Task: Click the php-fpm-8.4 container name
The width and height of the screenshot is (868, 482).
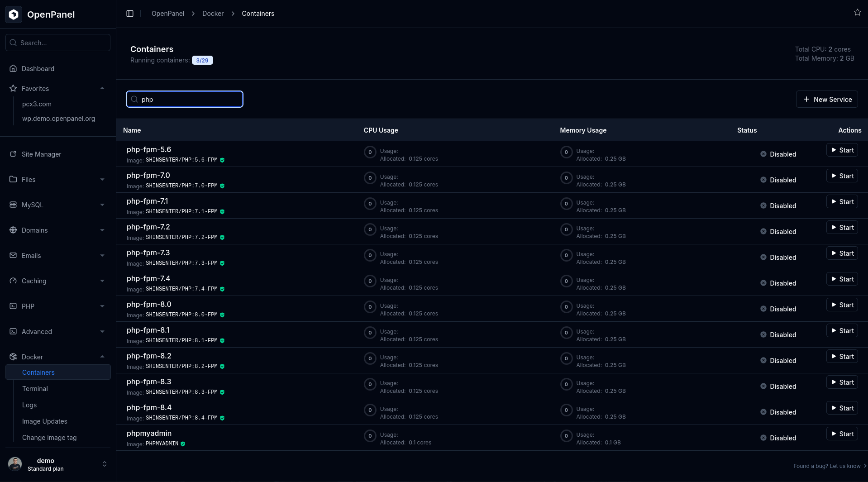Action: [x=149, y=407]
